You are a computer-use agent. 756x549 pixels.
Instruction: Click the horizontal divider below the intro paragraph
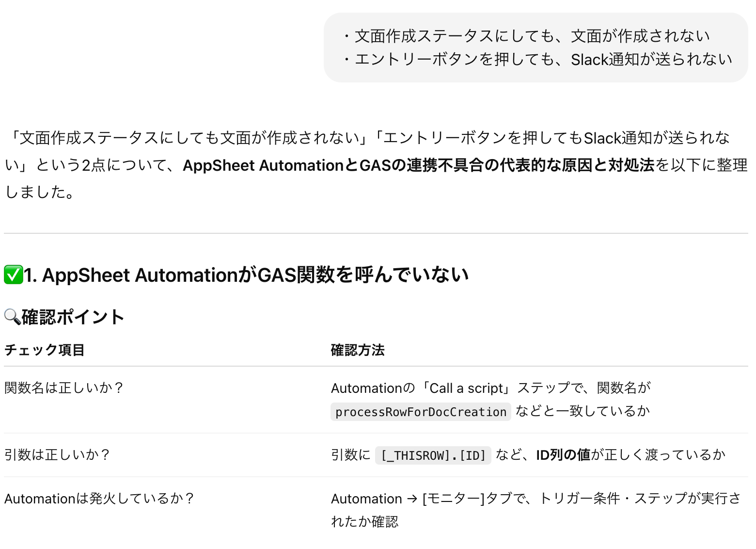tap(376, 233)
